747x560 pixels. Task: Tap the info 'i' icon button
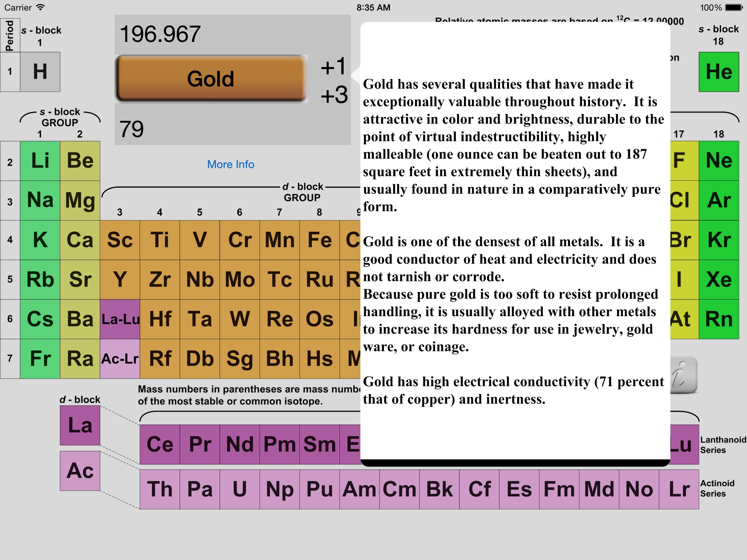tap(684, 375)
